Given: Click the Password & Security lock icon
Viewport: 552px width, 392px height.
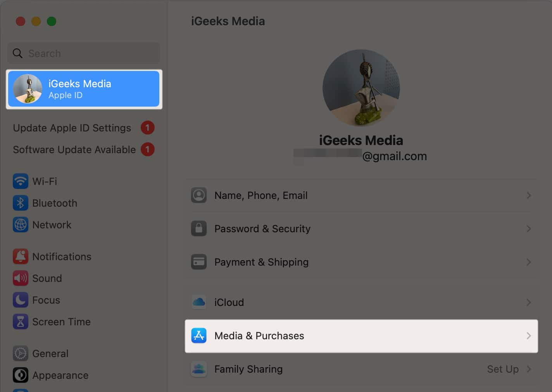Looking at the screenshot, I should coord(199,228).
